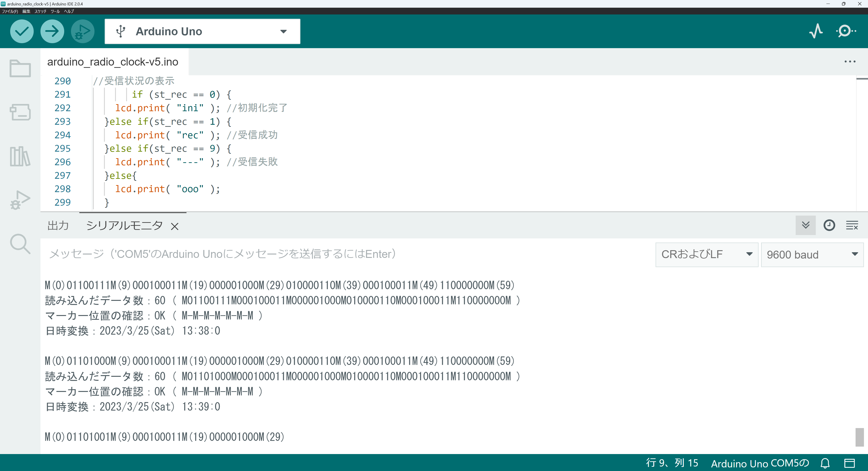Open the Sketchbook panel in the sidebar
The height and width of the screenshot is (471, 868).
(x=20, y=68)
